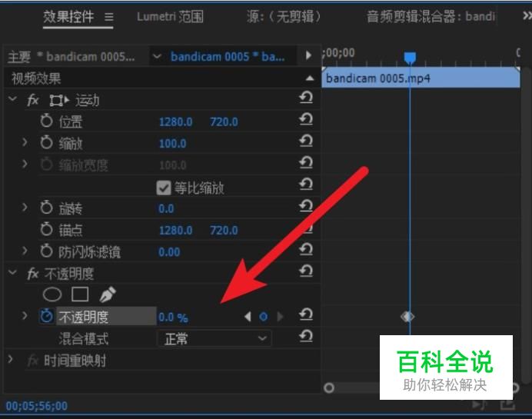Reset the 缩放宽度 parameter

click(306, 163)
